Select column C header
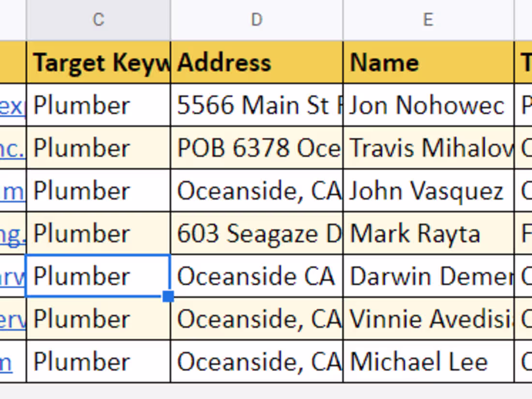This screenshot has width=532, height=399. point(98,20)
